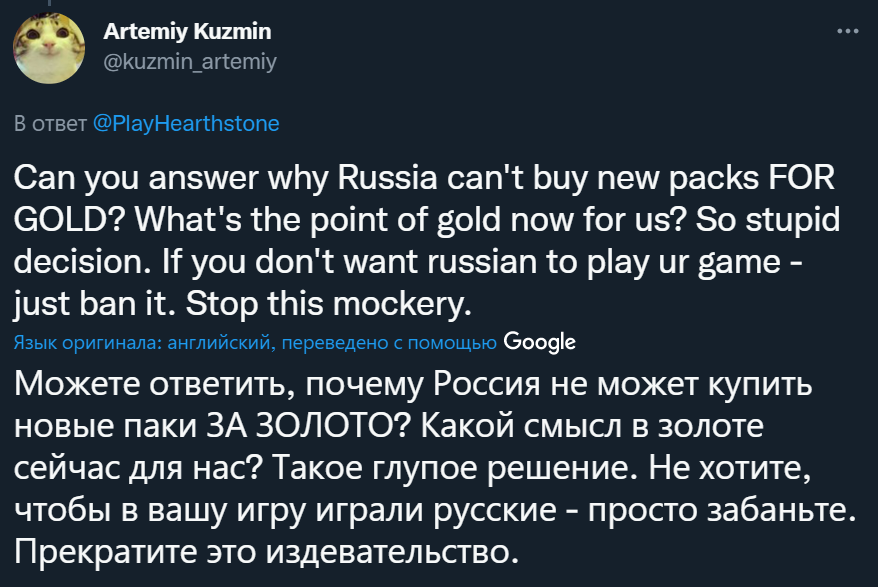
Task: Click the @kuzmin_artemiy handle
Action: (190, 62)
